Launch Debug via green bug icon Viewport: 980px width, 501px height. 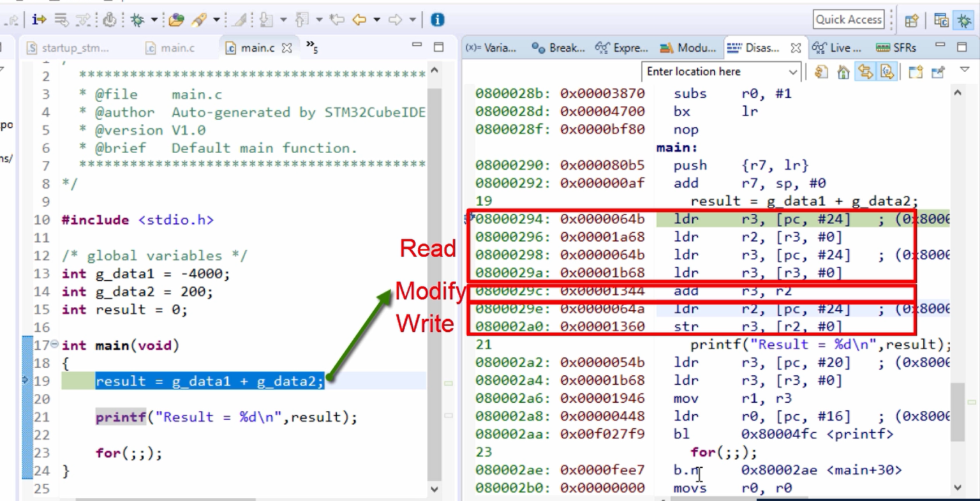pos(137,20)
